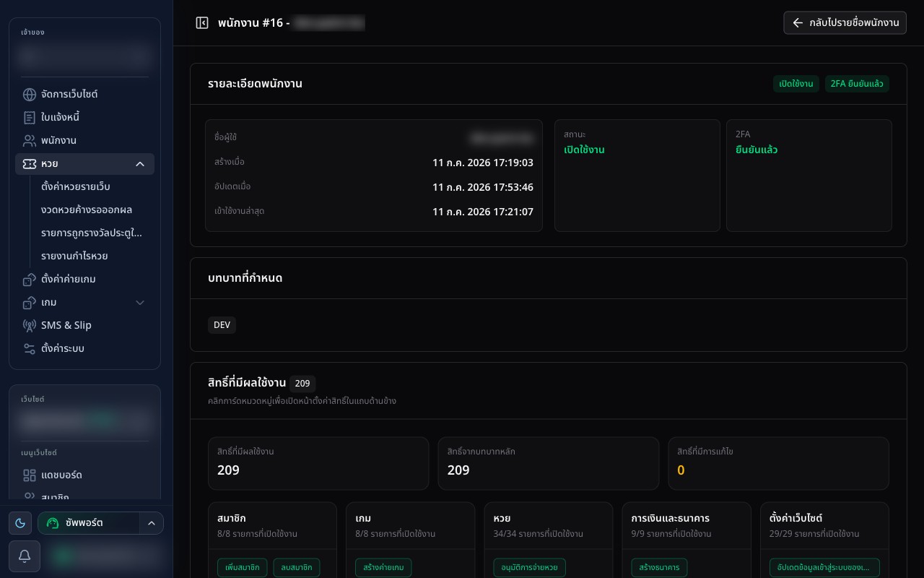The image size is (924, 578).
Task: Click the เปิดใช้งาน status badge
Action: pyautogui.click(x=797, y=84)
